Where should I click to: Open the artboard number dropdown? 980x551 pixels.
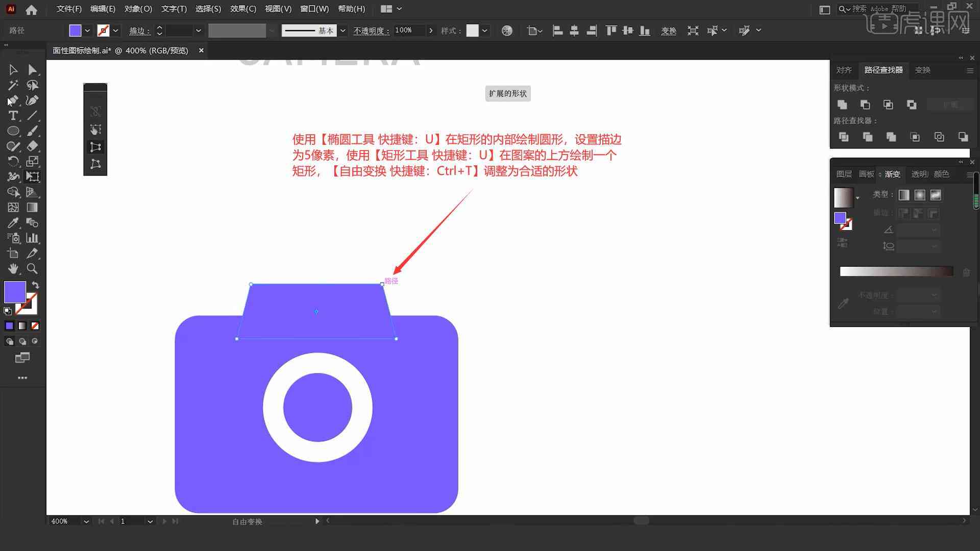tap(150, 521)
